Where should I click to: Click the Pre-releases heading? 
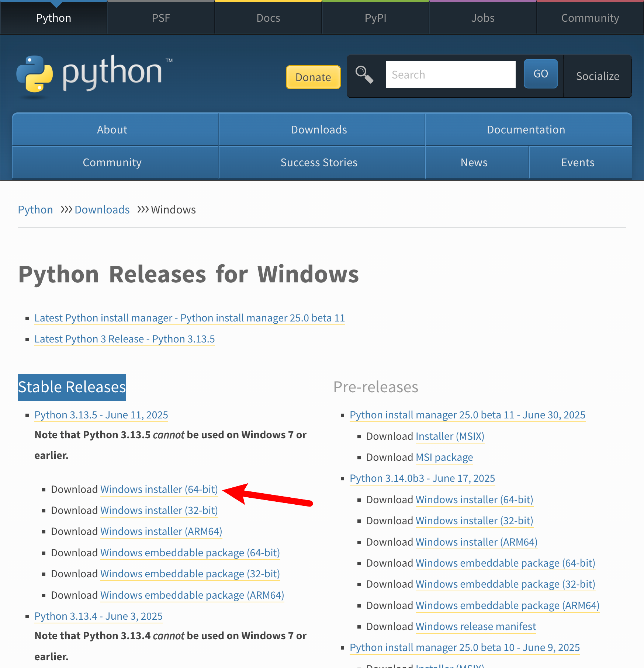pos(376,387)
